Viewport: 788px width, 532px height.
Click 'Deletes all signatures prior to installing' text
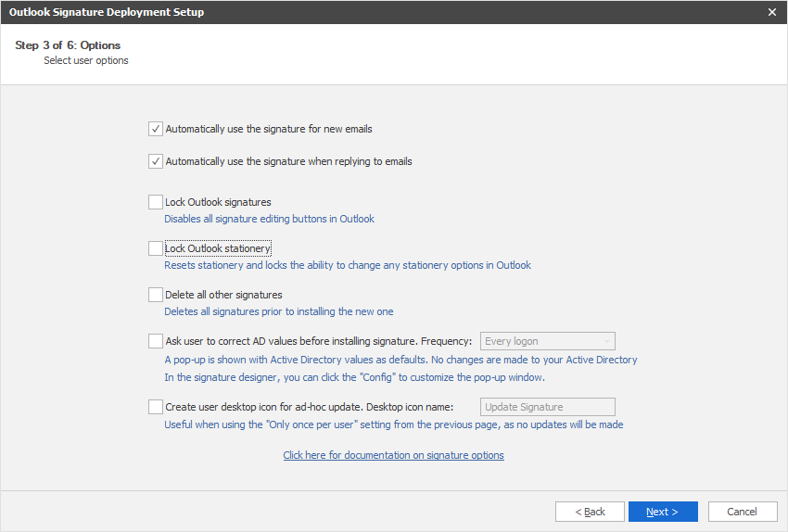pyautogui.click(x=279, y=311)
